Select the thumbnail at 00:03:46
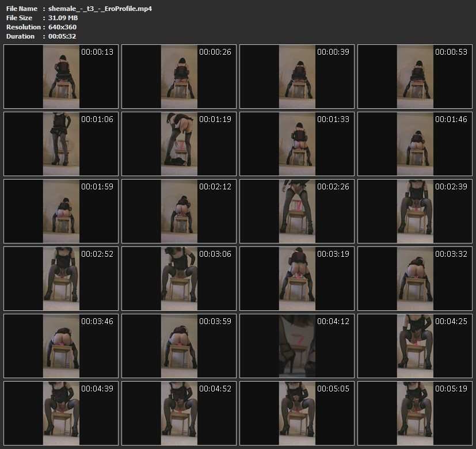The width and height of the screenshot is (476, 449). (61, 345)
